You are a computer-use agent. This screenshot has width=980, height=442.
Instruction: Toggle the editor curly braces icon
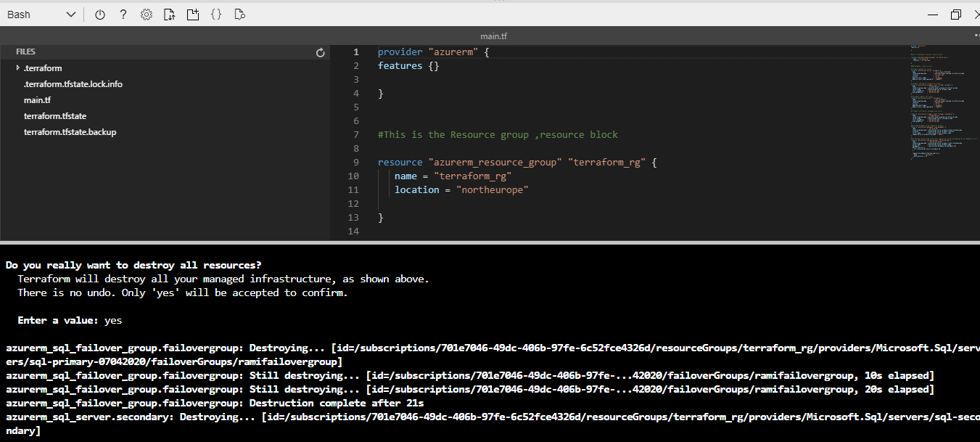215,15
